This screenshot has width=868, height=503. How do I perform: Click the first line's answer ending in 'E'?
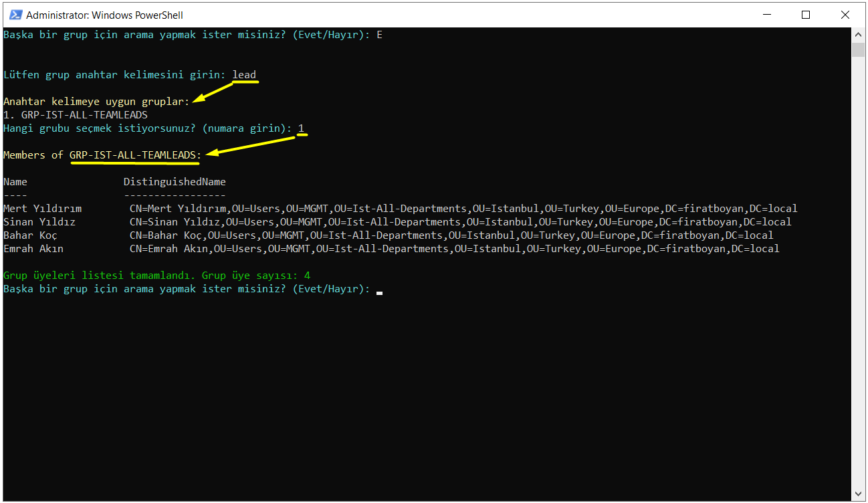[379, 35]
